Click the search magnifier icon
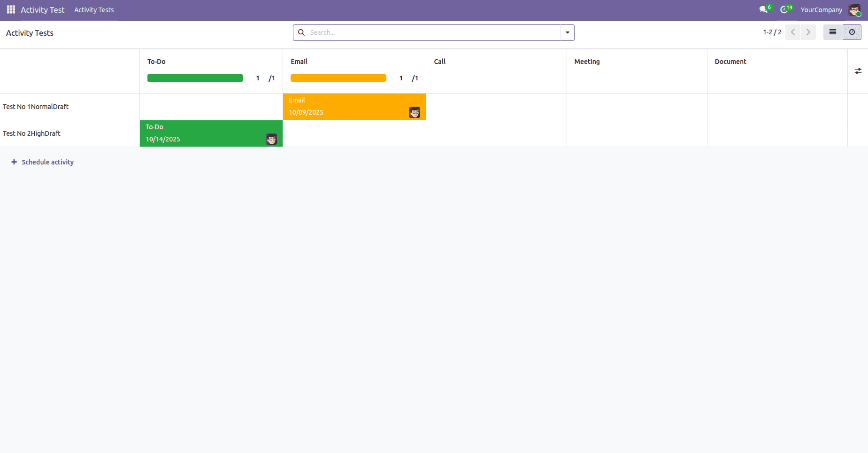 pos(301,32)
